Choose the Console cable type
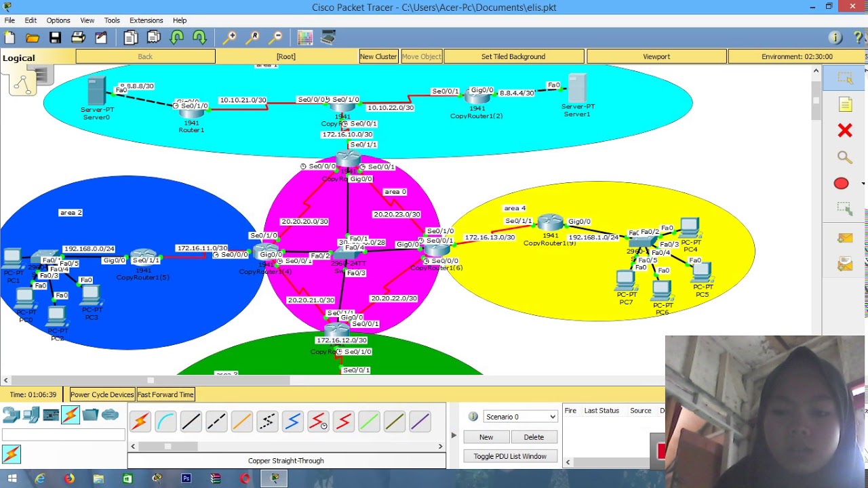This screenshot has width=868, height=488. pos(165,422)
